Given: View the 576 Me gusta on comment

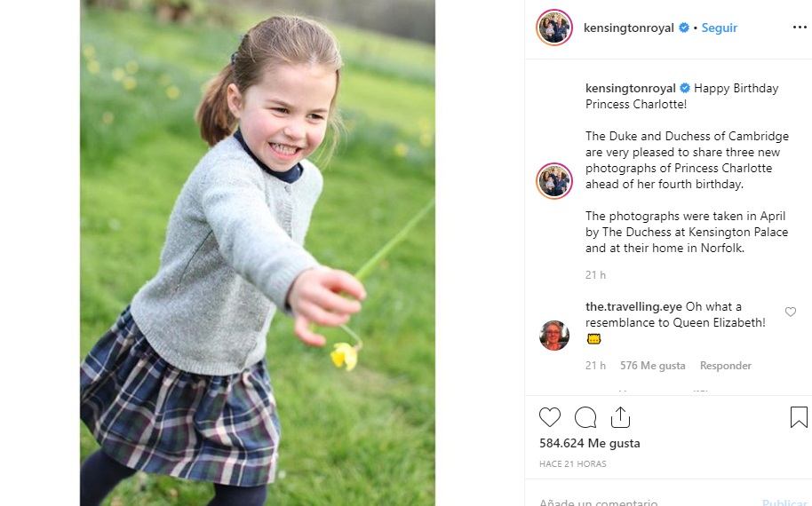Looking at the screenshot, I should [652, 366].
